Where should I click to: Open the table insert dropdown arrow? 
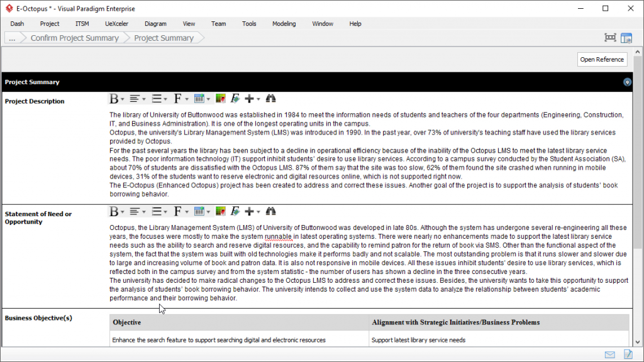click(208, 98)
